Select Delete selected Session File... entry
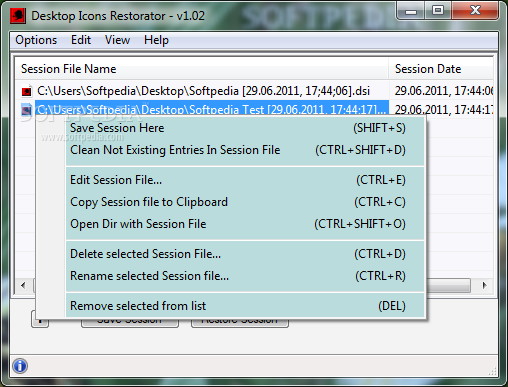This screenshot has width=508, height=387. coord(245,254)
